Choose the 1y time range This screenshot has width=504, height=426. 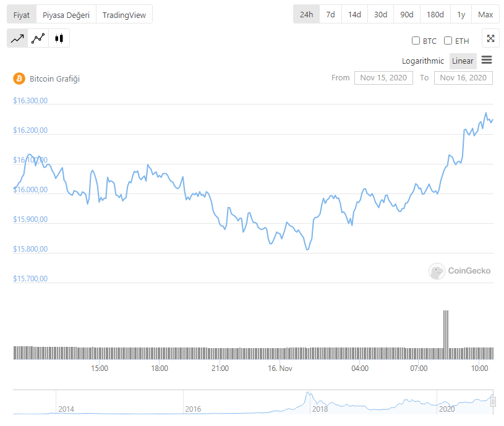click(461, 14)
